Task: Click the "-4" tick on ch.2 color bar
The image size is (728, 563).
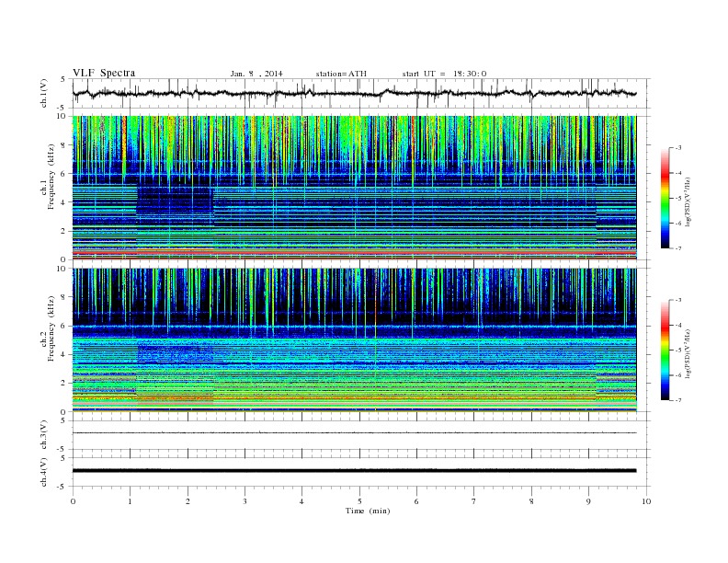Action: coord(678,325)
